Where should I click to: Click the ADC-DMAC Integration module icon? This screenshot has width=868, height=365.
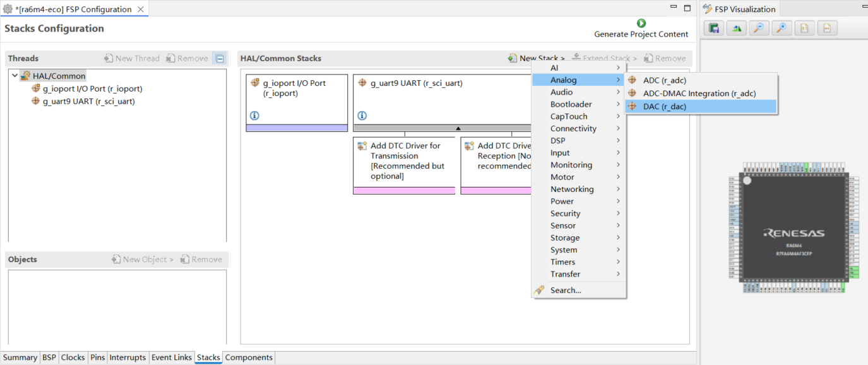click(633, 93)
